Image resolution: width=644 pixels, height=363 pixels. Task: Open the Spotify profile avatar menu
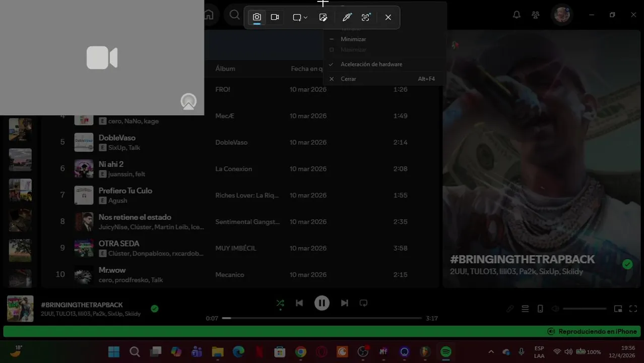(561, 15)
